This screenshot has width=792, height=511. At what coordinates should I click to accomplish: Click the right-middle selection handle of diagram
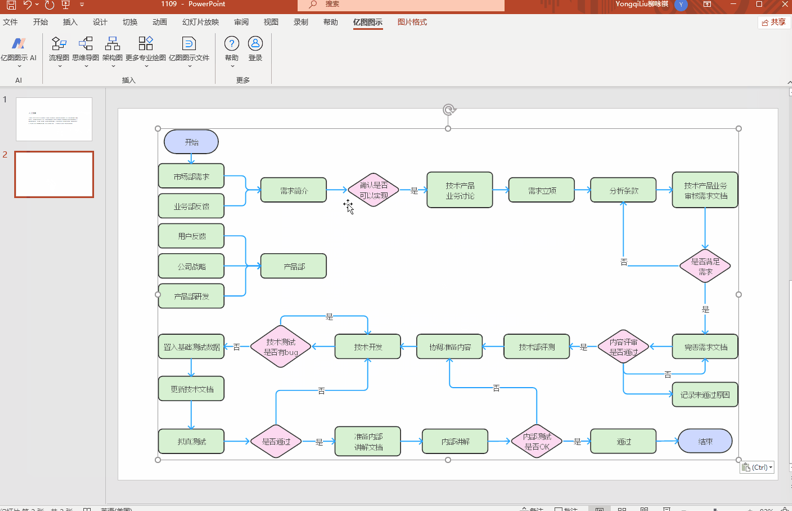coord(738,294)
